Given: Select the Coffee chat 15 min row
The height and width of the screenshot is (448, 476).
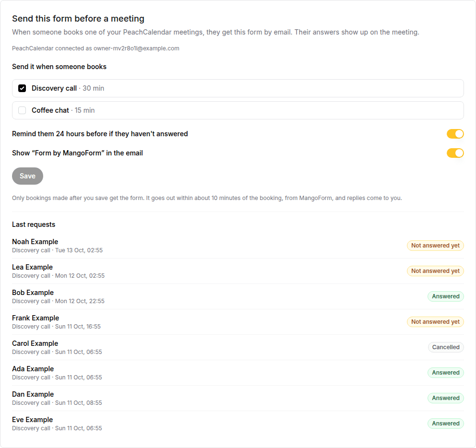Looking at the screenshot, I should (x=238, y=110).
